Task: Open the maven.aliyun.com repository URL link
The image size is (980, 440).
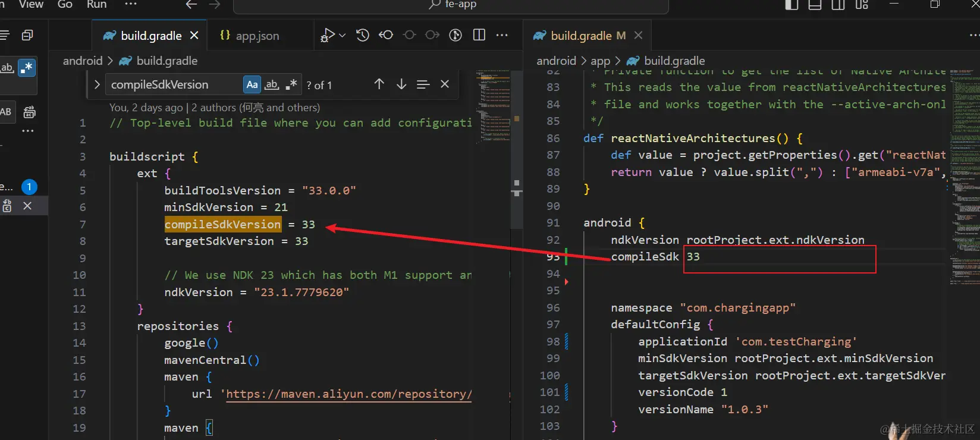Action: tap(349, 394)
